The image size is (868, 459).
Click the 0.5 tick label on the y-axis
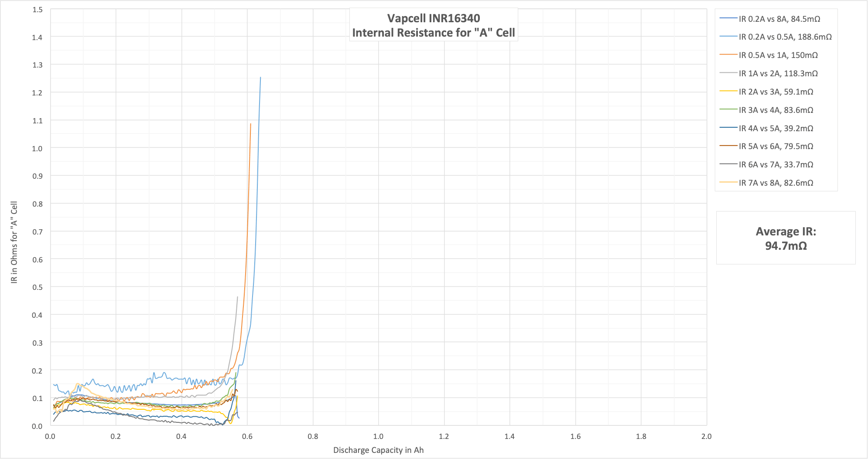tap(37, 287)
